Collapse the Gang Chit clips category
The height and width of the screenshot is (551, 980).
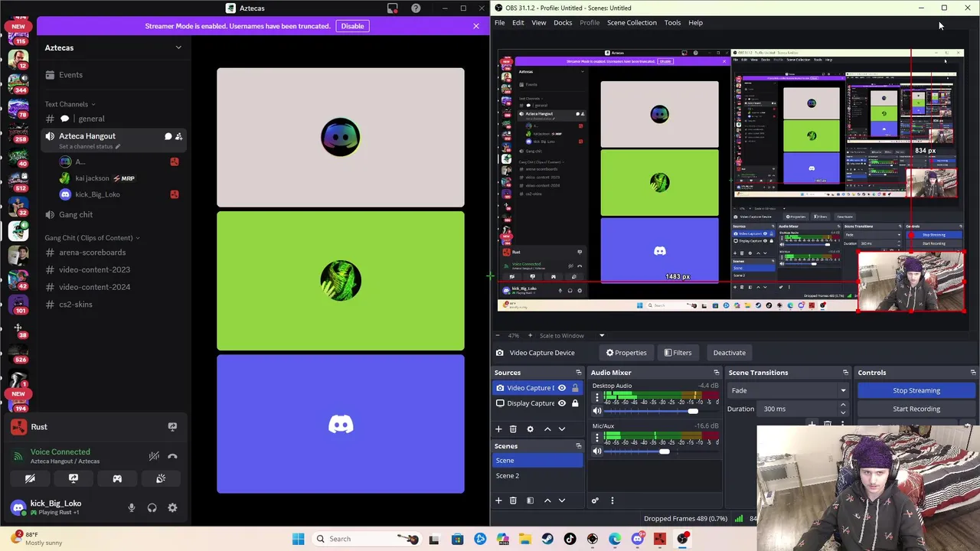(x=92, y=238)
